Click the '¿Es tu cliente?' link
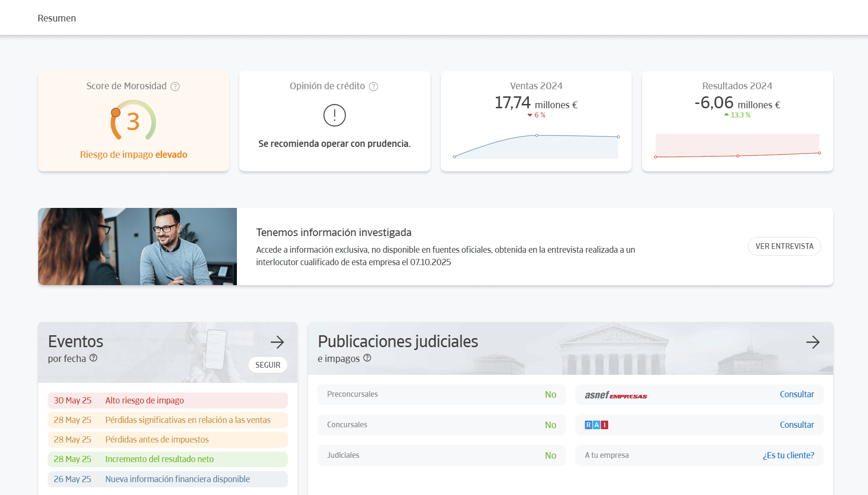This screenshot has height=495, width=868. (788, 455)
